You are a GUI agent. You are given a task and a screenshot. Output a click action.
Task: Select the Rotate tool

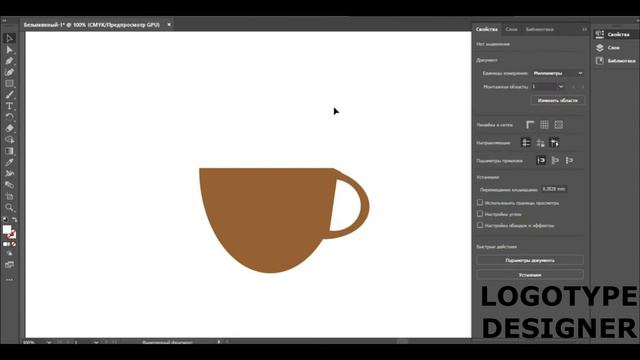(9, 117)
